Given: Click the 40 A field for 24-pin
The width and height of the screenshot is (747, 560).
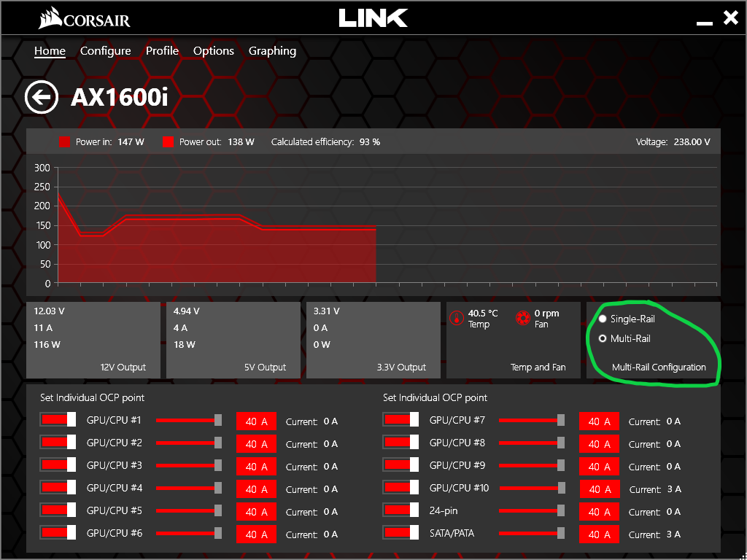Looking at the screenshot, I should click(x=600, y=511).
